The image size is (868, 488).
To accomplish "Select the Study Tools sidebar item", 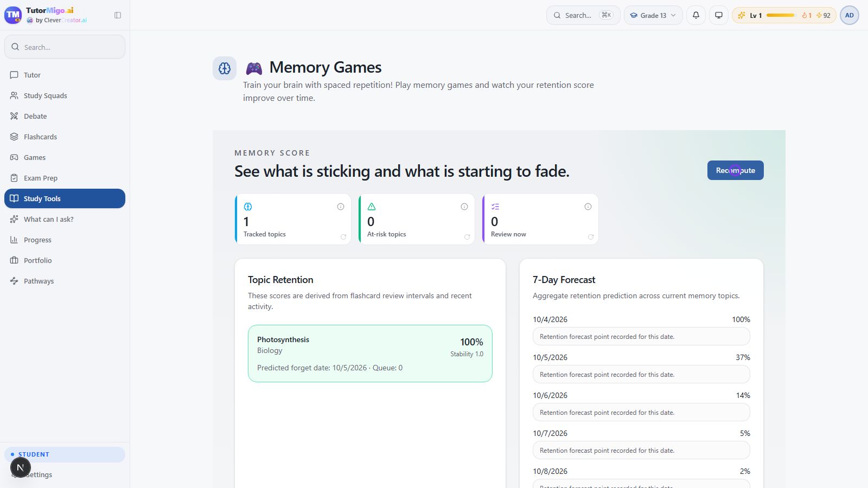I will tap(65, 198).
